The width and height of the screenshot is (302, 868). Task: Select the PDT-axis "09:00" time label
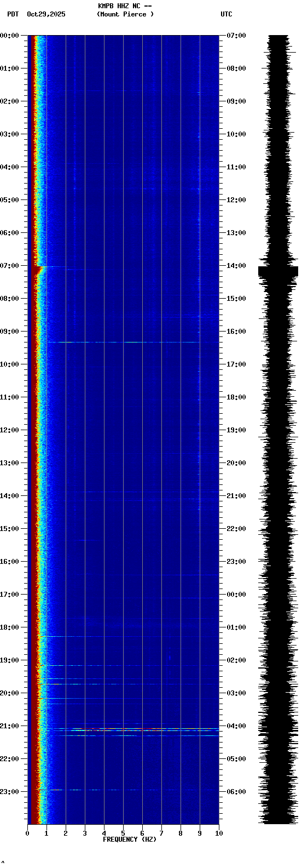coord(9,332)
